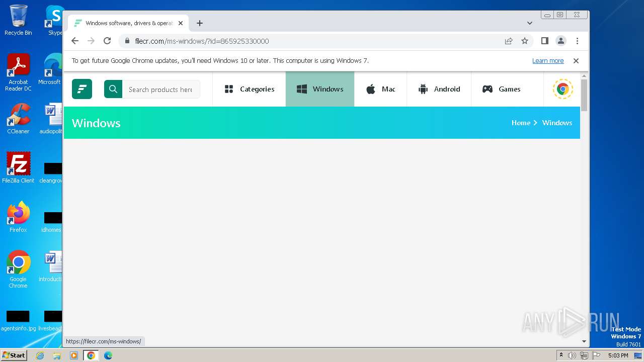Image resolution: width=644 pixels, height=362 pixels.
Task: Click the scrollbar down arrow
Action: tap(584, 341)
